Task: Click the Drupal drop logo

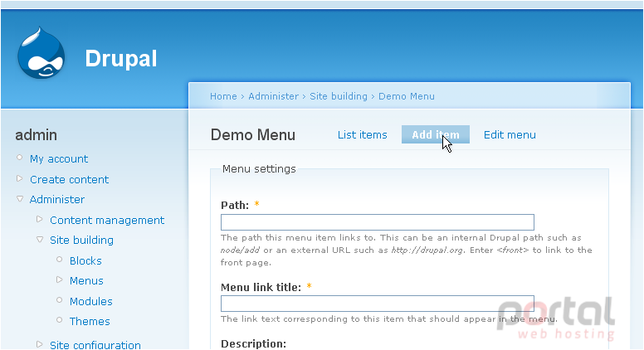Action: tap(41, 53)
